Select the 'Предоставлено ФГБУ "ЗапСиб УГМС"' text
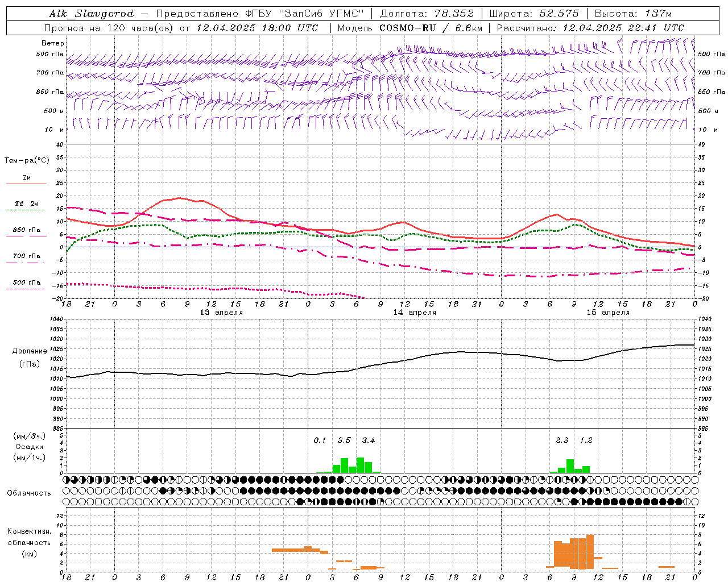This screenshot has height=582, width=728. 260,14
